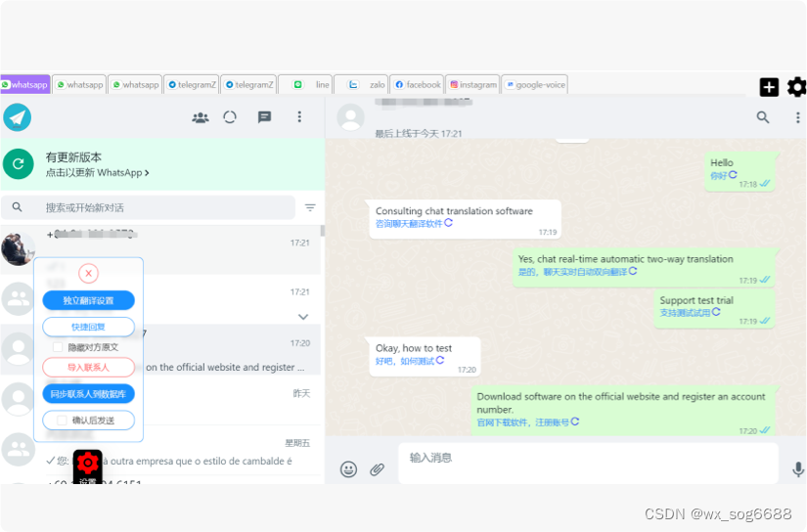The image size is (807, 532).
Task: Click the 最后上线于今天 17:21 status text
Action: point(419,134)
